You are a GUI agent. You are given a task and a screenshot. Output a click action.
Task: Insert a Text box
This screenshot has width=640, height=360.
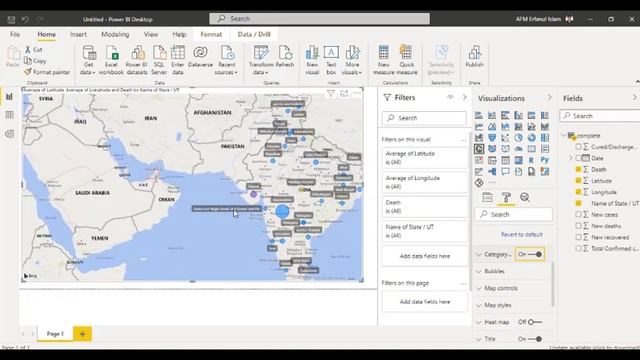pos(331,60)
